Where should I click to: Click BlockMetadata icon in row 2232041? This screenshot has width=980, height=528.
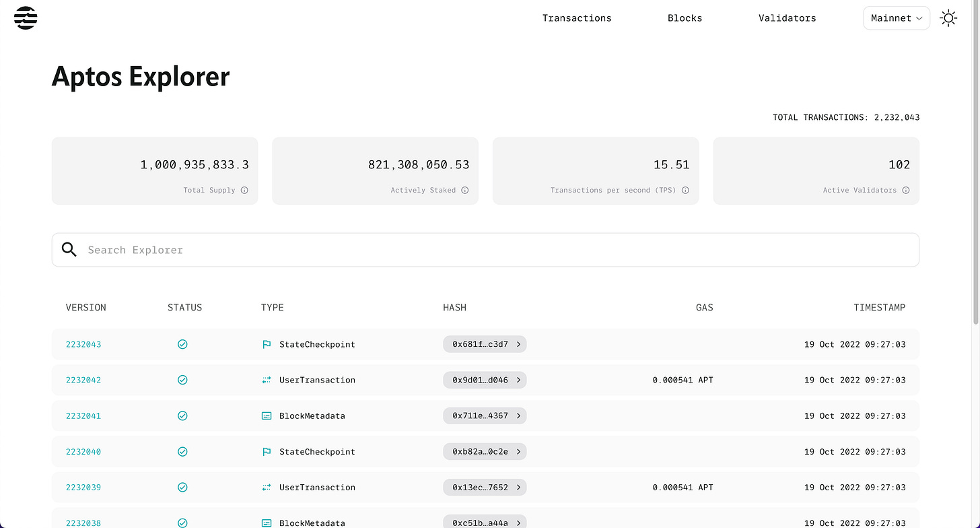point(267,416)
